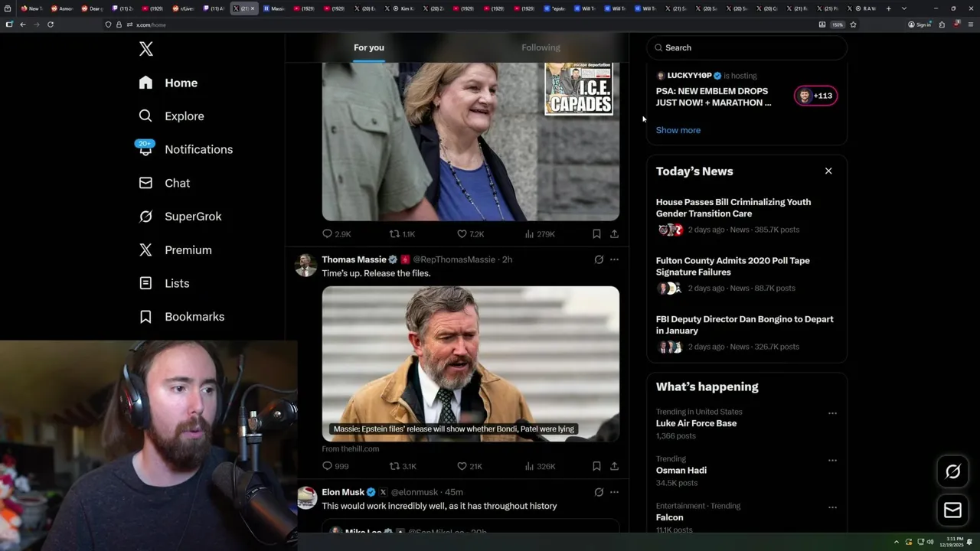Open more menu on Thomas Massie post
The image size is (980, 551).
click(614, 259)
